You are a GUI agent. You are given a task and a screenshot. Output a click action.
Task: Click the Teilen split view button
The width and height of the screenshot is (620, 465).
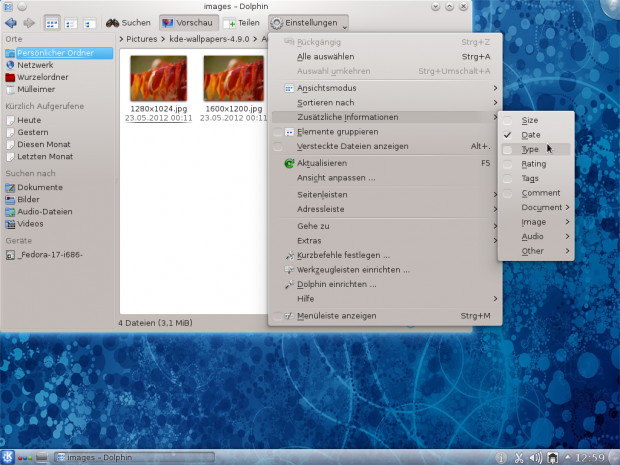[242, 22]
